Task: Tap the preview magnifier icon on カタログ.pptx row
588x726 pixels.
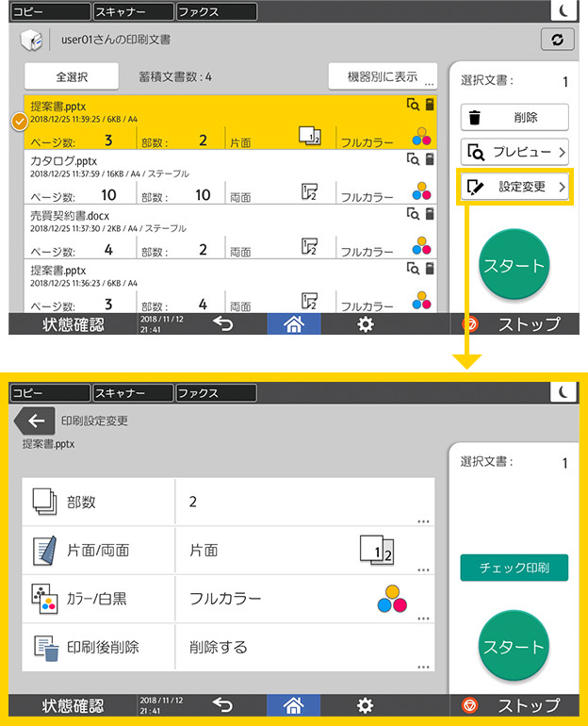Action: tap(413, 158)
